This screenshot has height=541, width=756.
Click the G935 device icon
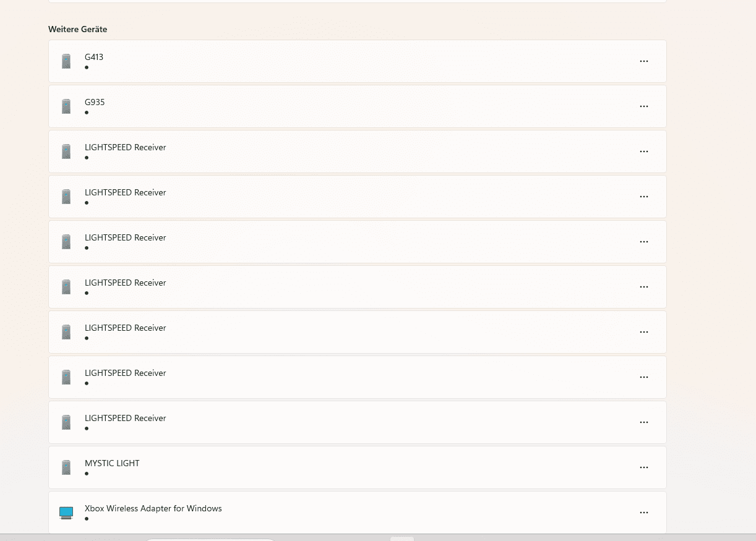click(66, 106)
